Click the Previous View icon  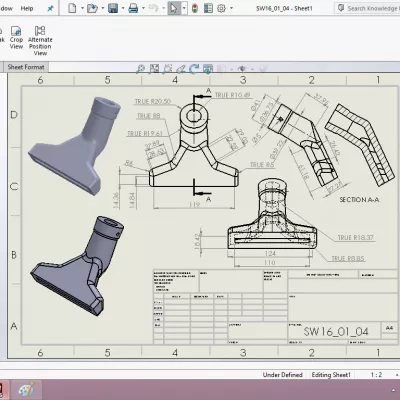[168, 69]
